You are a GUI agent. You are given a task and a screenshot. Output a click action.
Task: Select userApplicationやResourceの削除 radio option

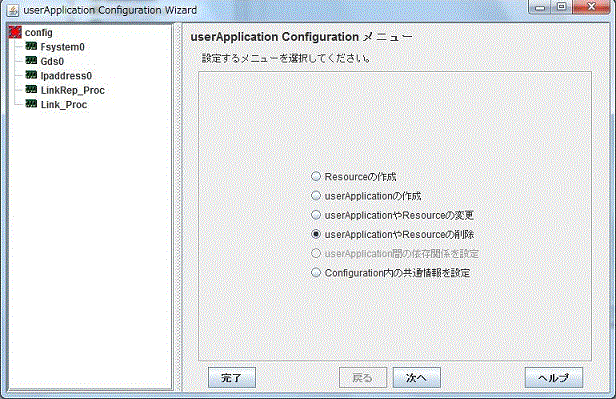pos(392,234)
